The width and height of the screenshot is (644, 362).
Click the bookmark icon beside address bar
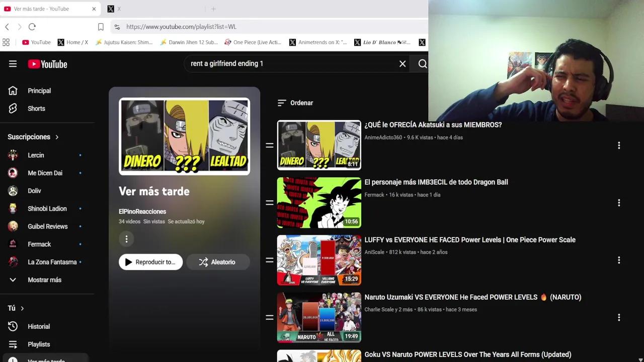(101, 27)
